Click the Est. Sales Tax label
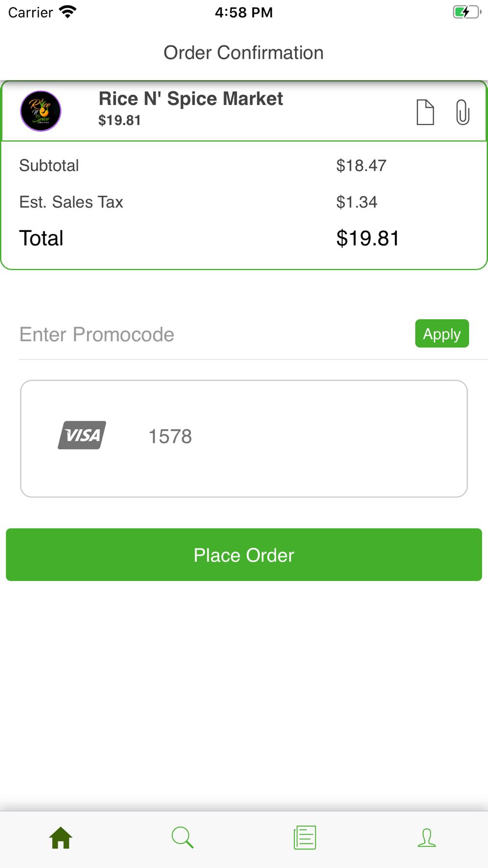The height and width of the screenshot is (868, 488). coord(71,202)
